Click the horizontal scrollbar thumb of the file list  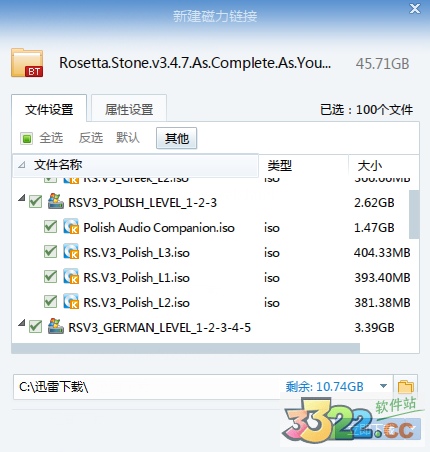point(186,348)
